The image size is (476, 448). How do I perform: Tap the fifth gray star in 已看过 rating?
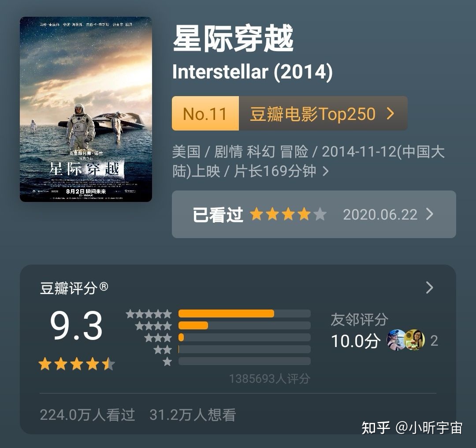click(320, 215)
